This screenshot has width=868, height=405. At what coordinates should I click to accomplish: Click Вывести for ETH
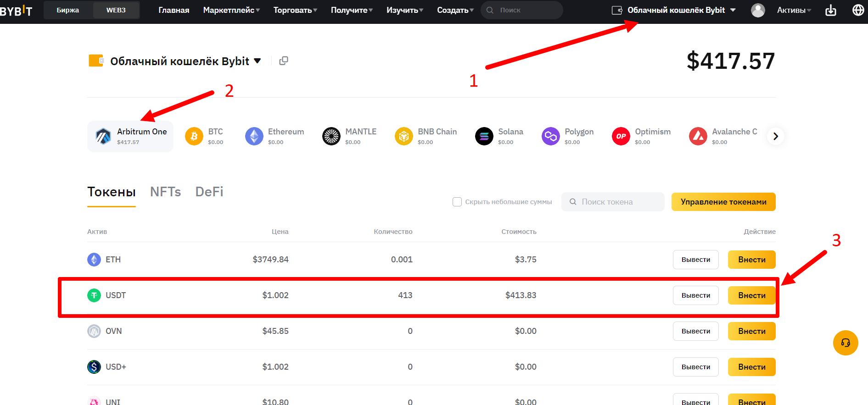tap(696, 260)
